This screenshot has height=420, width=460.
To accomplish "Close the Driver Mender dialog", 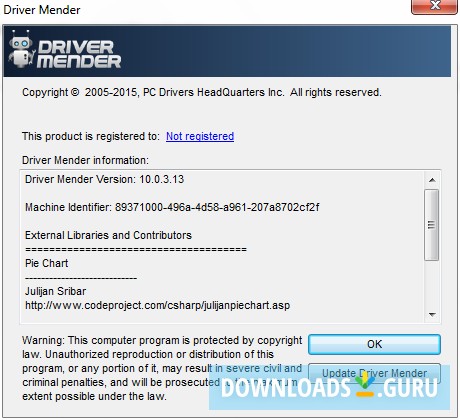I will tap(434, 6).
